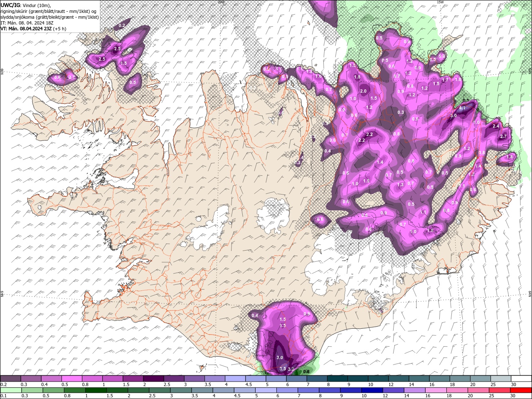Click the 14 label in the rain legend
Viewport: 532px width, 399px height.
407,396
